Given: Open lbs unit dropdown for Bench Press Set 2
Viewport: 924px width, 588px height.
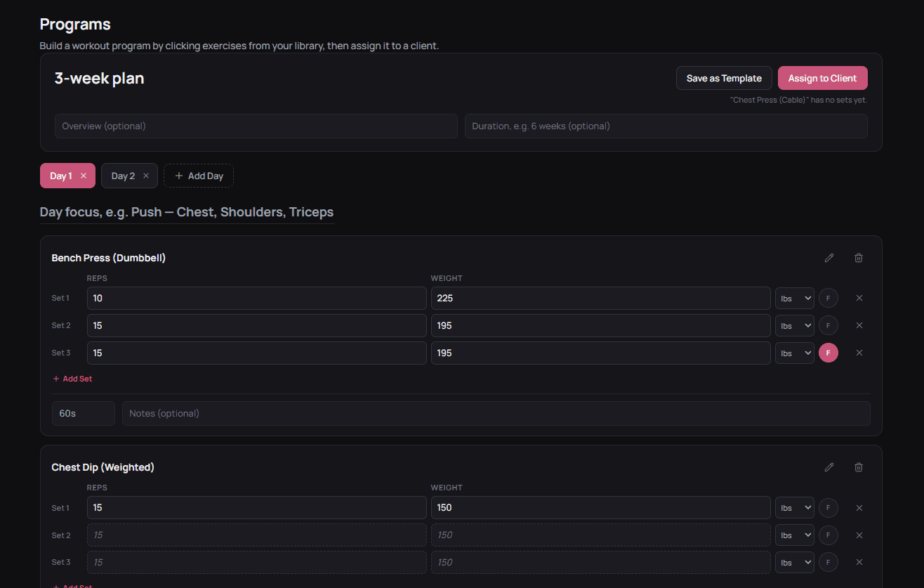Looking at the screenshot, I should click(795, 325).
